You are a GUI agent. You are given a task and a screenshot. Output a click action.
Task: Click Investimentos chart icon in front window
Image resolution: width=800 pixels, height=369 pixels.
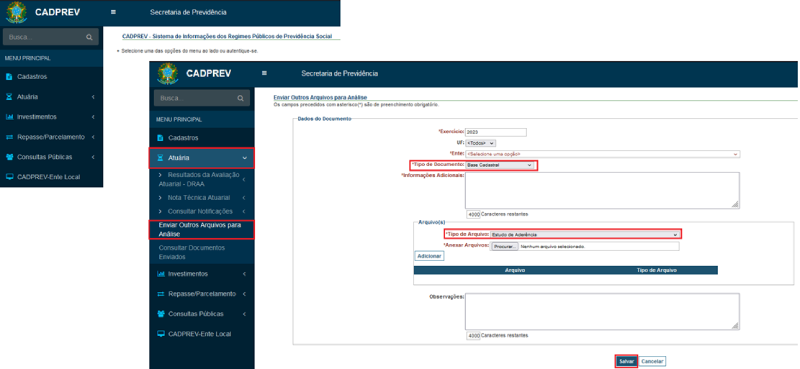point(160,274)
